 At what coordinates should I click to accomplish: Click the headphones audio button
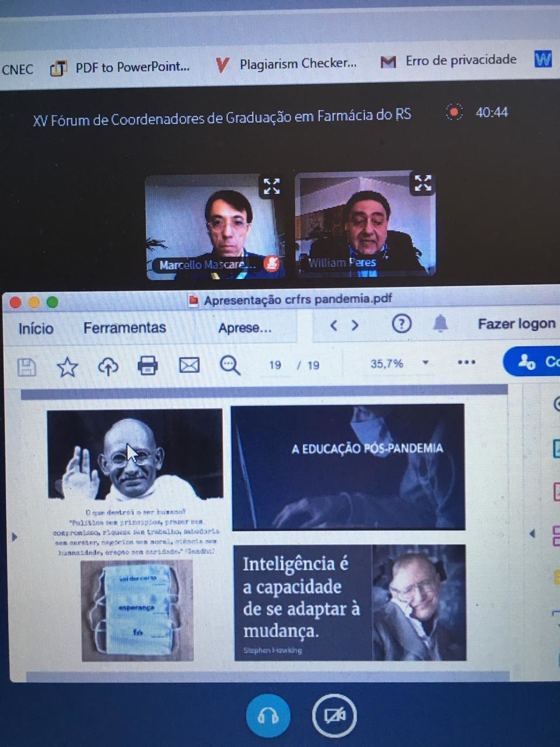(268, 715)
